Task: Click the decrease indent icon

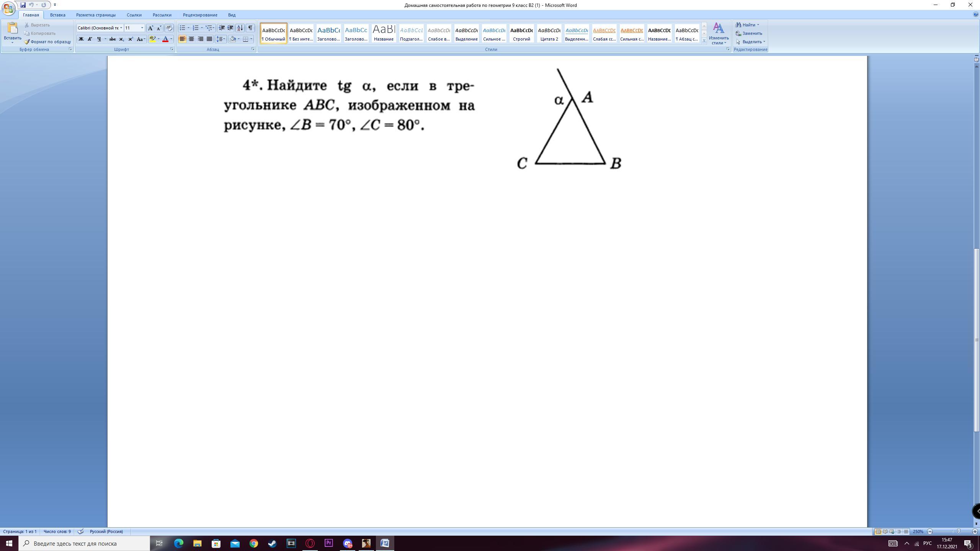Action: point(221,28)
